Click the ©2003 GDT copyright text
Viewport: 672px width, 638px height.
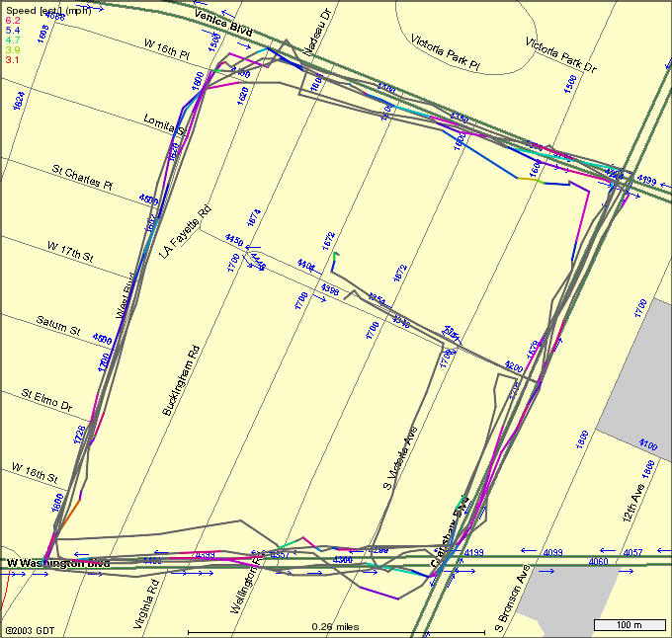(x=30, y=630)
